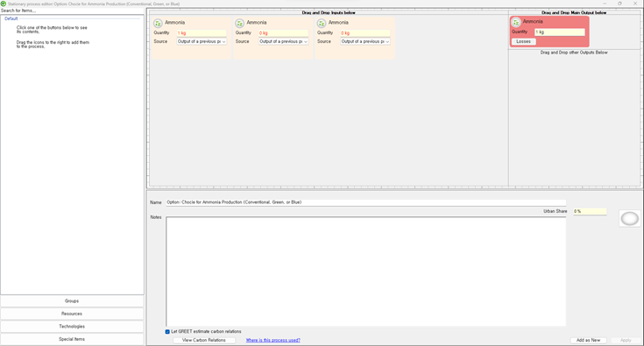The width and height of the screenshot is (644, 346).
Task: Open the Groups section
Action: click(x=72, y=300)
